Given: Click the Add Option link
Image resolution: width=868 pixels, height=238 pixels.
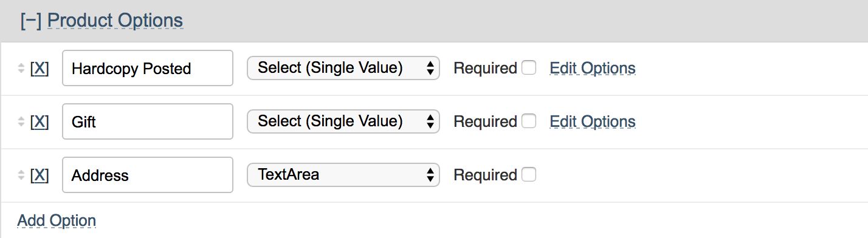Looking at the screenshot, I should 57,220.
